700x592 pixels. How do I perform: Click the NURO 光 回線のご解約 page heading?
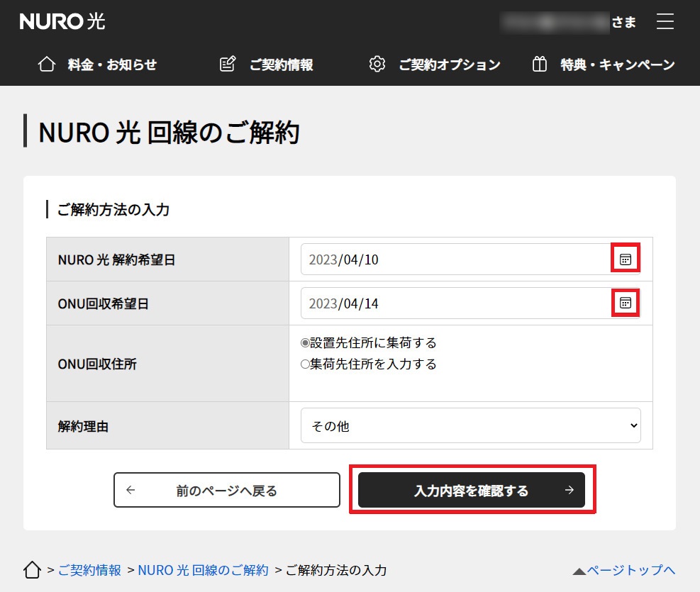(169, 133)
